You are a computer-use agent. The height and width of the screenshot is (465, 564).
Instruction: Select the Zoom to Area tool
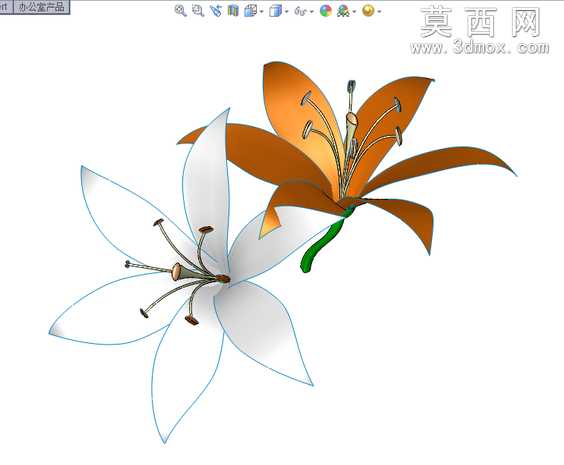click(x=198, y=11)
